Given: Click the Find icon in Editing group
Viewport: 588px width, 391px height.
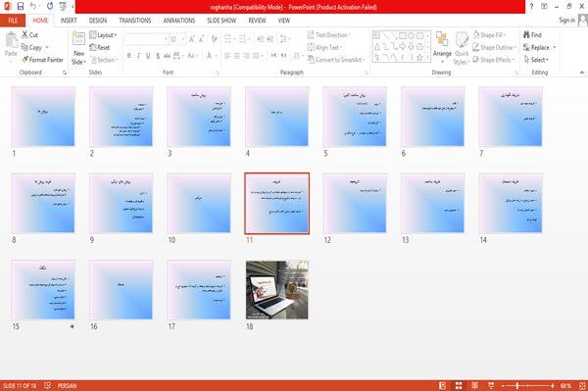Looking at the screenshot, I should pyautogui.click(x=532, y=35).
